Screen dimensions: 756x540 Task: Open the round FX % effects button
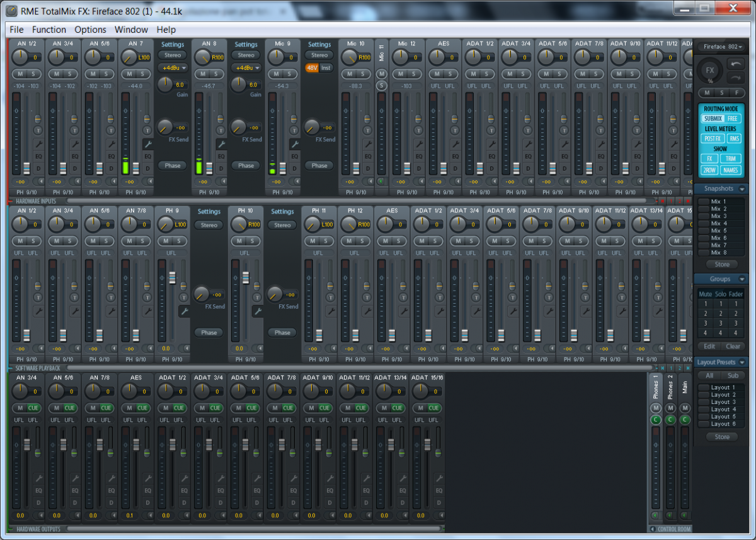[710, 71]
